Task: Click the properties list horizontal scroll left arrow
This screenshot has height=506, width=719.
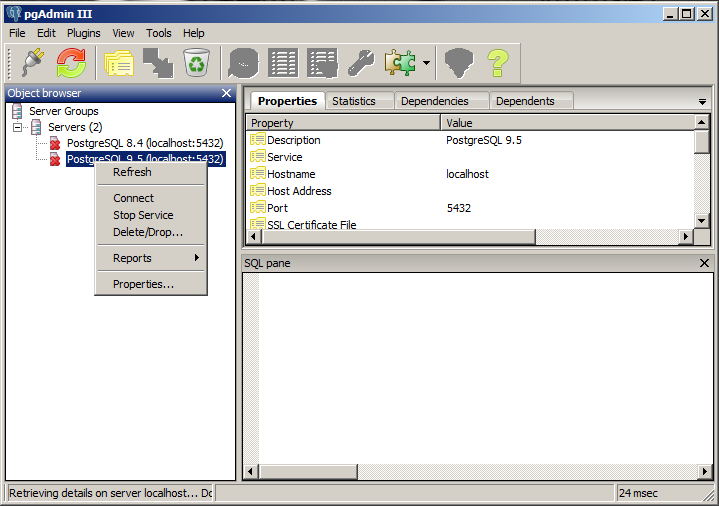Action: 254,237
